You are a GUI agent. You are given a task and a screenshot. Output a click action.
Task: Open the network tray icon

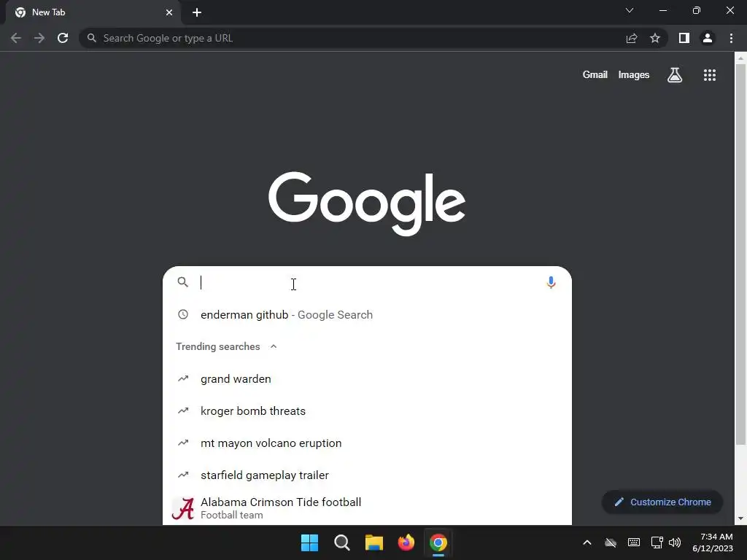coord(657,542)
